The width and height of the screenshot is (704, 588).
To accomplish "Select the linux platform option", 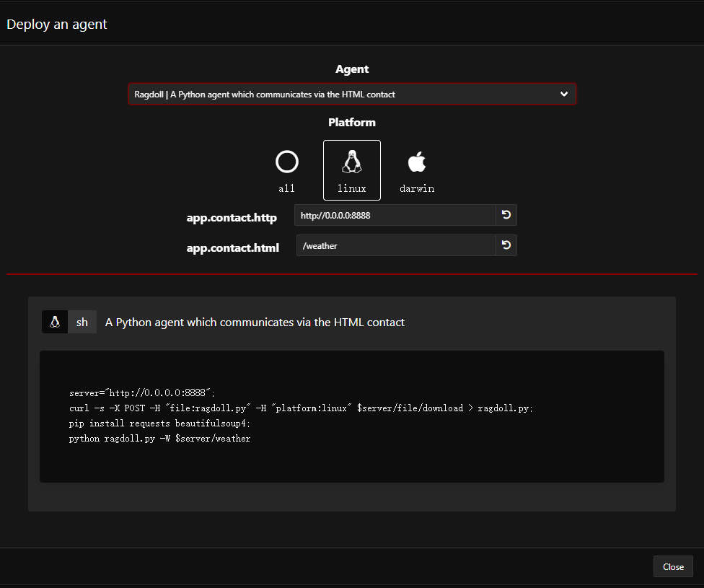I will pyautogui.click(x=352, y=170).
